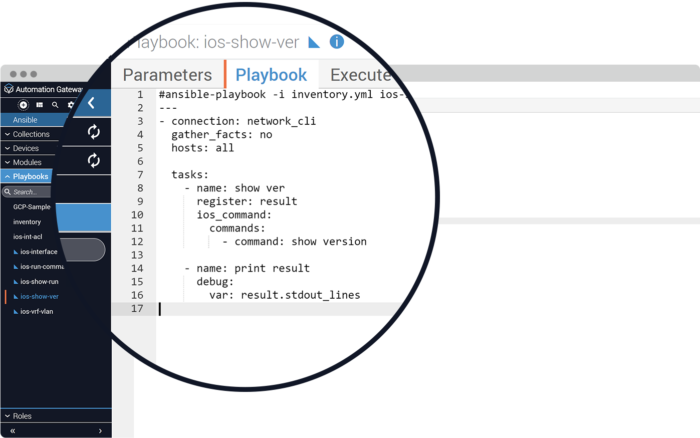Open the Execute tab

pyautogui.click(x=360, y=75)
